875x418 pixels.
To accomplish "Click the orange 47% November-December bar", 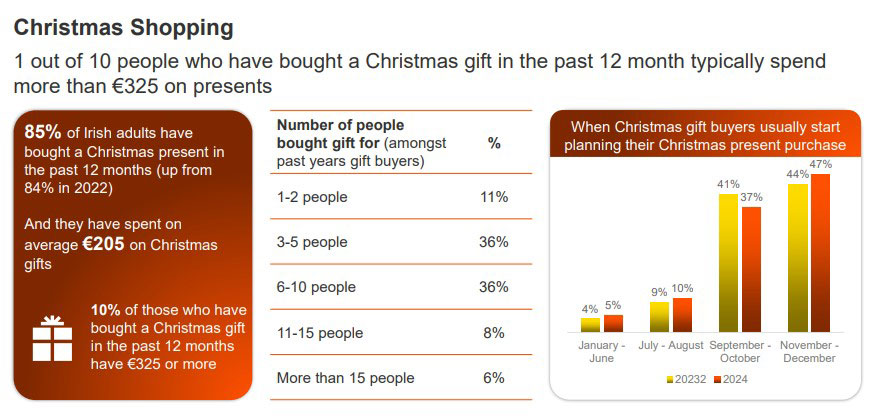I will (x=821, y=252).
